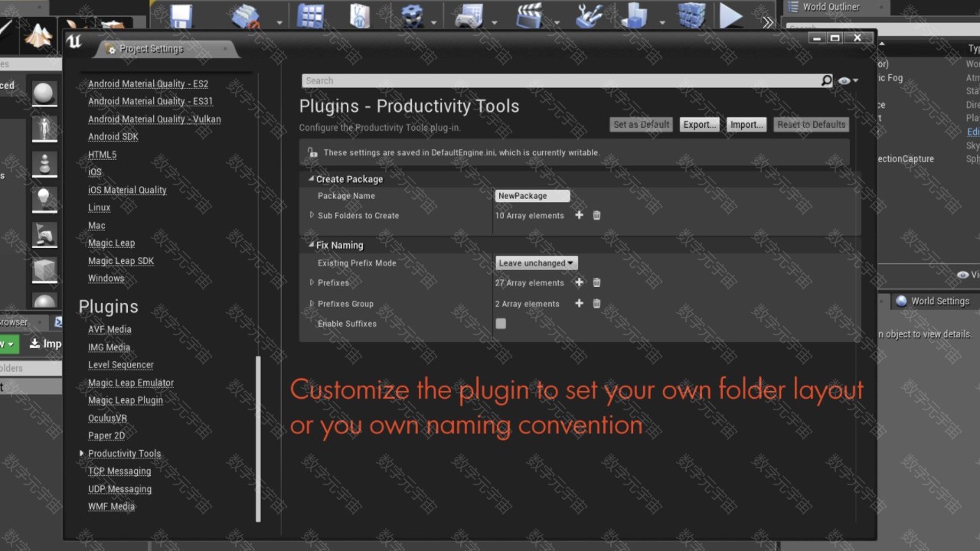980x551 pixels.
Task: Add element to the Prefixes Group array
Action: [x=579, y=304]
